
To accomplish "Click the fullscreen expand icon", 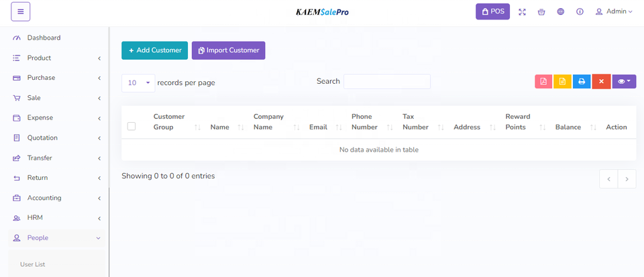I will pos(523,11).
